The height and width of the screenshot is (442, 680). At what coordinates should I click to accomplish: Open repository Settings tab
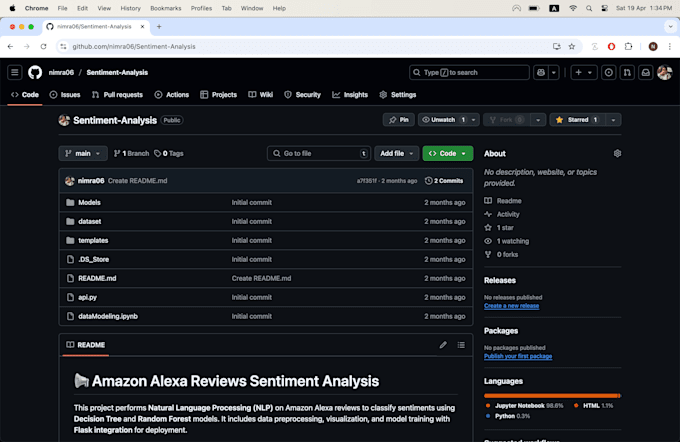click(x=398, y=95)
